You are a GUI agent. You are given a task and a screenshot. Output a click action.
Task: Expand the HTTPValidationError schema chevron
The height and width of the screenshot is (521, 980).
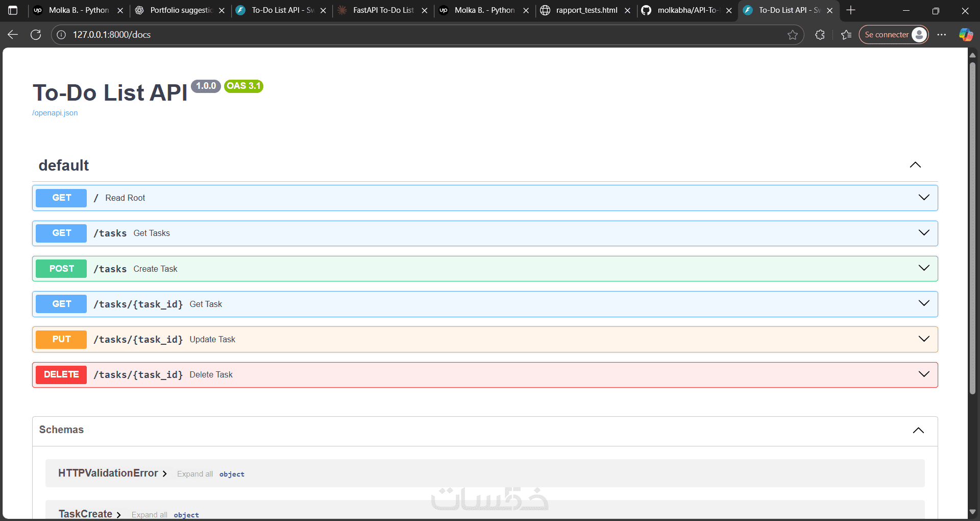coord(165,474)
